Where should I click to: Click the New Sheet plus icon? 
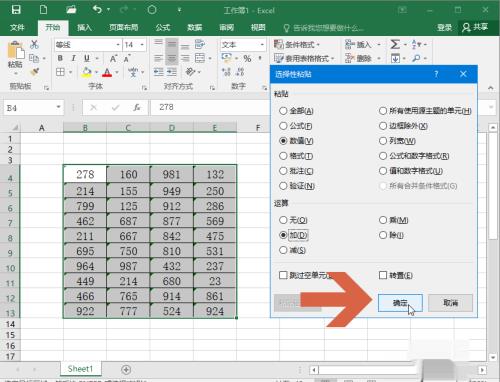pyautogui.click(x=126, y=369)
